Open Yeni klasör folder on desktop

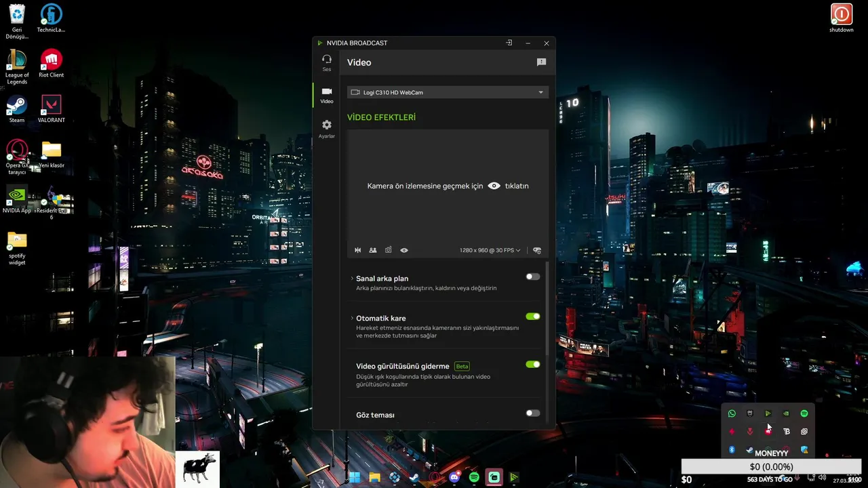click(x=51, y=155)
